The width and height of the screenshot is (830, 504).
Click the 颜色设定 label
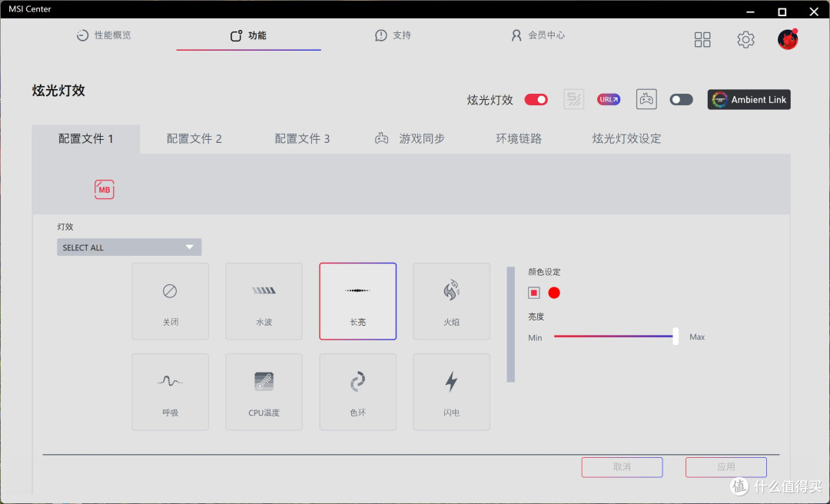pyautogui.click(x=544, y=272)
